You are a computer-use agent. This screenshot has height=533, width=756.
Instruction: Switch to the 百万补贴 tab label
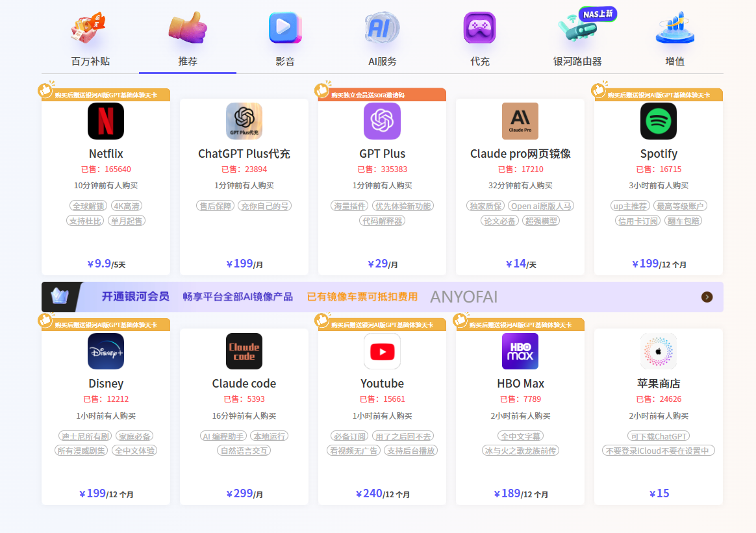90,61
